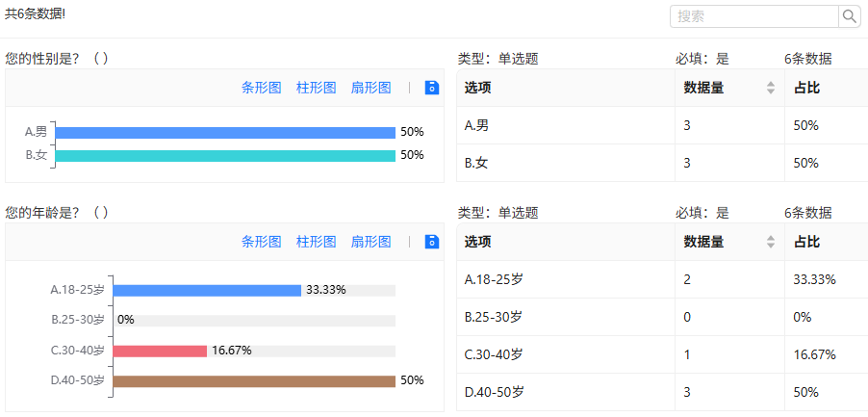Viewport: 868px width, 417px height.
Task: Switch gender chart to 条形图
Action: pos(262,88)
